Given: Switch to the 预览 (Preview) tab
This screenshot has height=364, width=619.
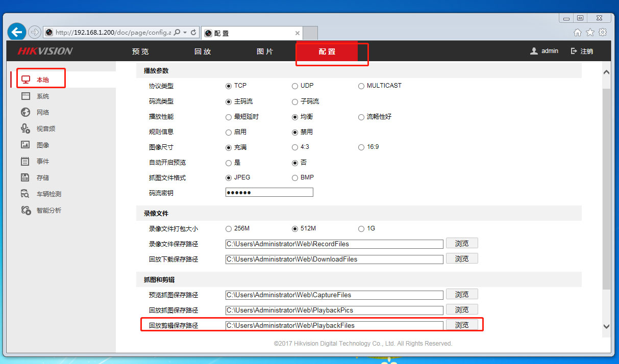Looking at the screenshot, I should (140, 51).
